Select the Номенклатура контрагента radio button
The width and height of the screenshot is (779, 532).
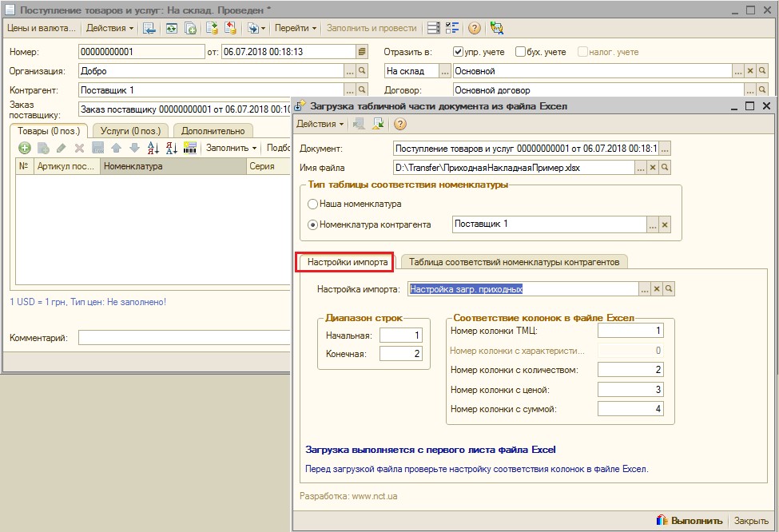[312, 225]
